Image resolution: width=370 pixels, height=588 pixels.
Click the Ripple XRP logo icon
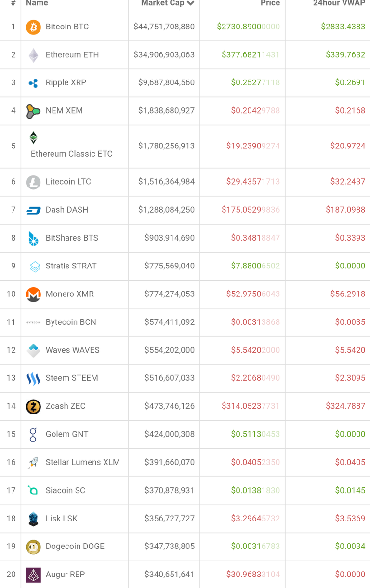pos(33,83)
